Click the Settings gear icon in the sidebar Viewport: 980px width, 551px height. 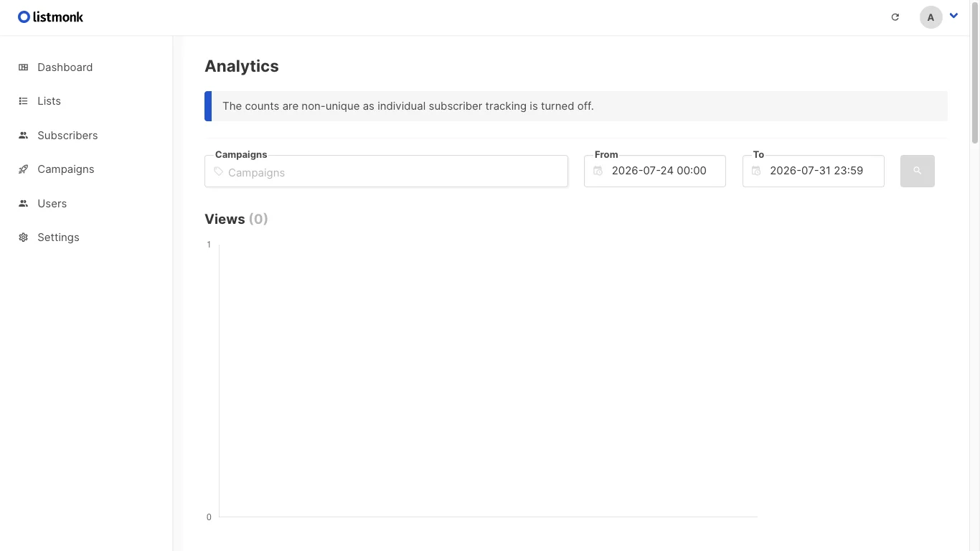point(23,237)
